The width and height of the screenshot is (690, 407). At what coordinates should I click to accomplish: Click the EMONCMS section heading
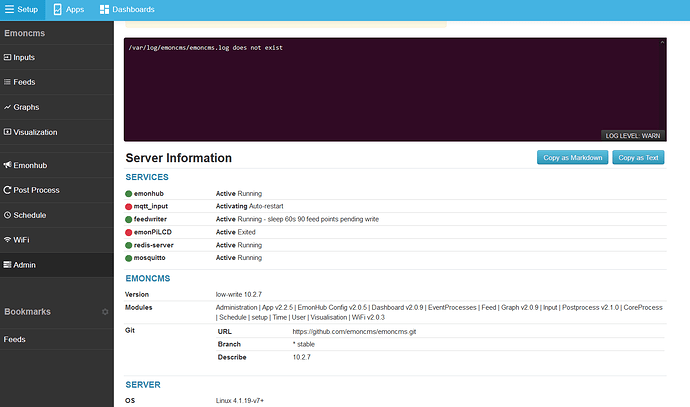148,278
